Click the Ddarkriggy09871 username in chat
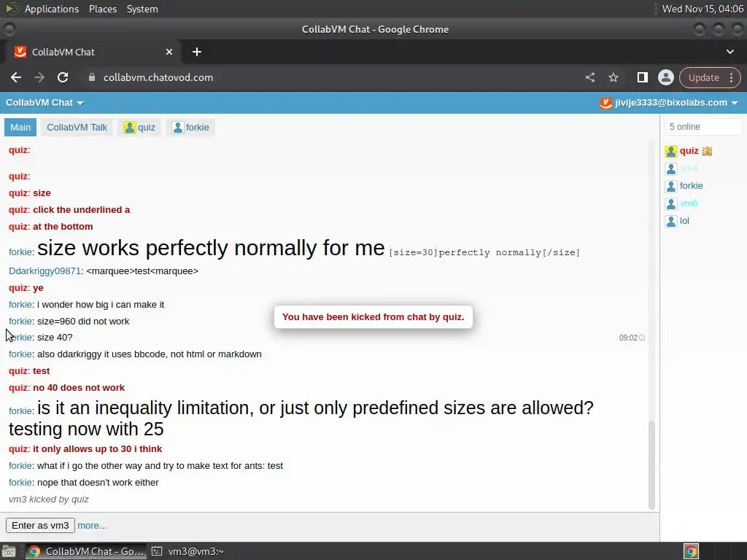The height and width of the screenshot is (560, 747). [x=44, y=271]
